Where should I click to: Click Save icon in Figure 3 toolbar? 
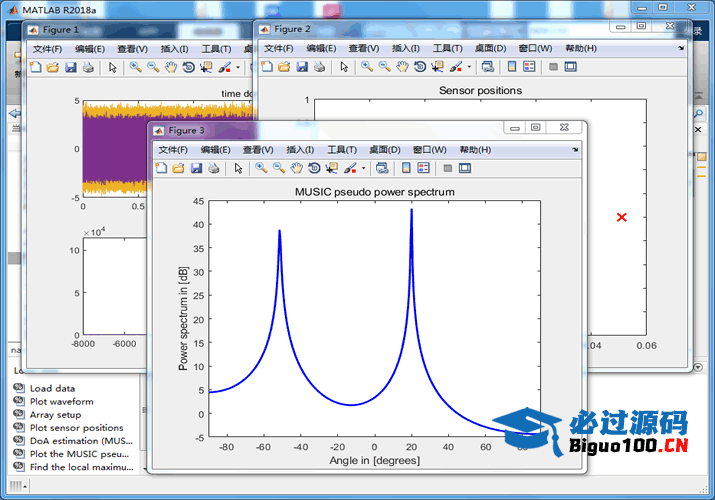196,168
